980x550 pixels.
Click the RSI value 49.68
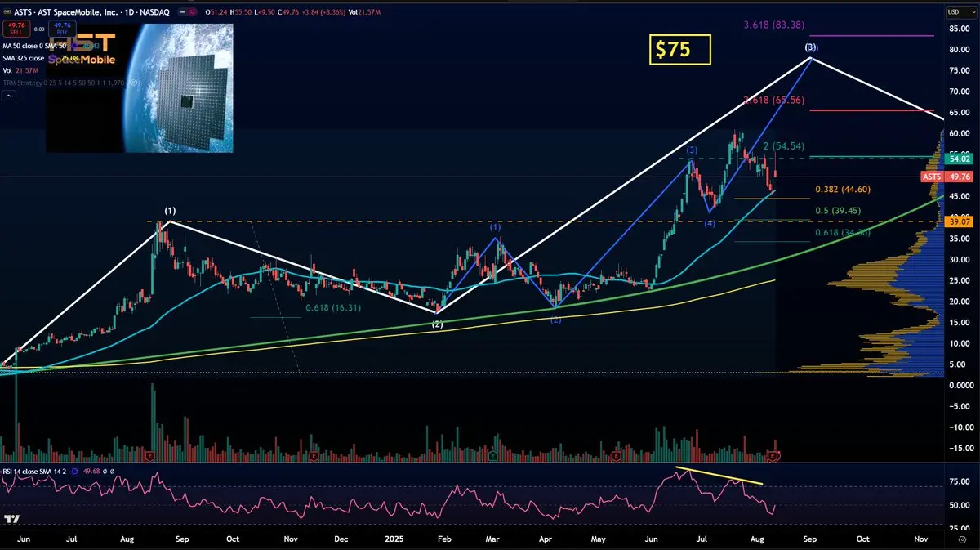[x=91, y=472]
